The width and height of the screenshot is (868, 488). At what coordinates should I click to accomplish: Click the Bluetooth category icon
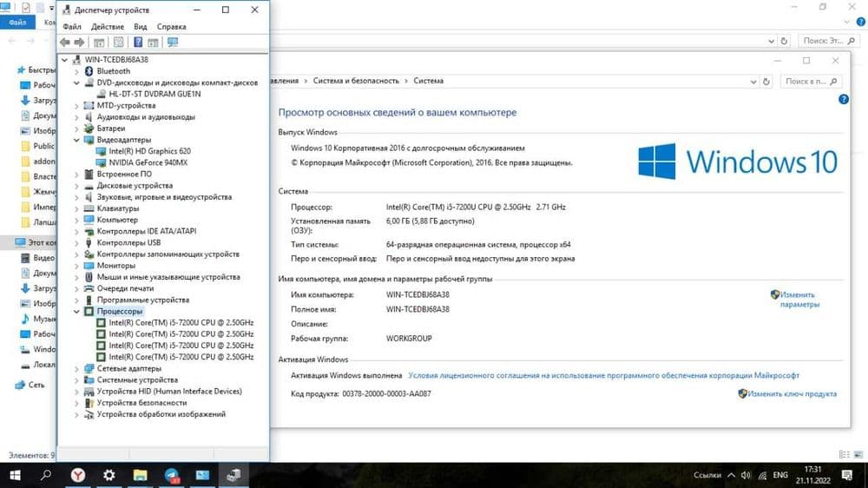click(x=89, y=71)
